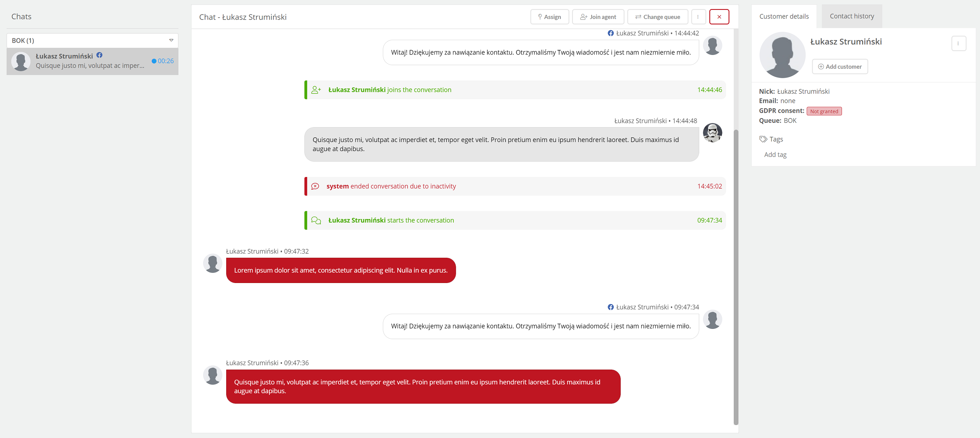Viewport: 980px width, 438px height.
Task: Close the chat with the red X
Action: tap(719, 17)
